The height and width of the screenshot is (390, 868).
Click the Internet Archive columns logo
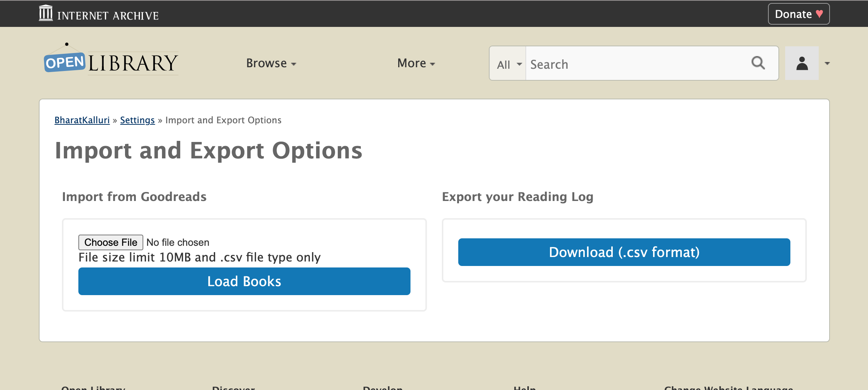pyautogui.click(x=46, y=13)
